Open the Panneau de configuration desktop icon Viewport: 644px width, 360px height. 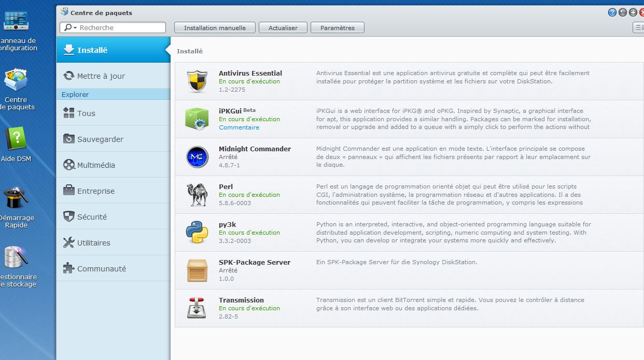16,21
